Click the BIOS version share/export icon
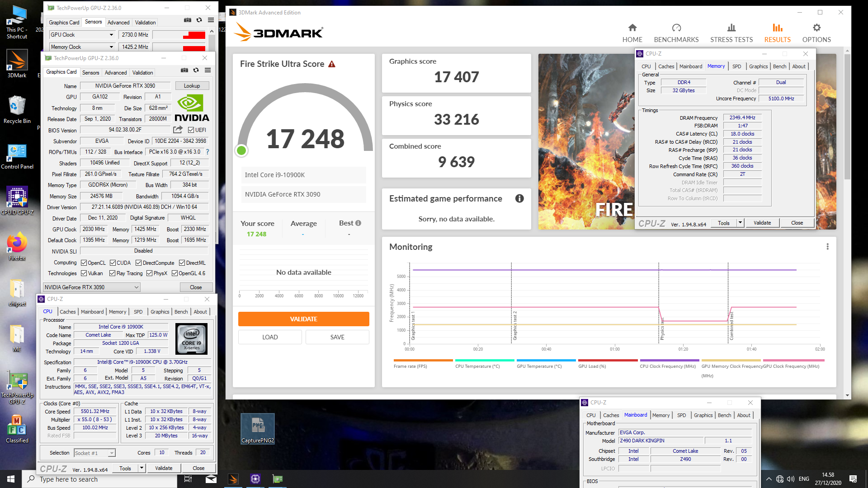This screenshot has width=868, height=488. click(x=178, y=130)
